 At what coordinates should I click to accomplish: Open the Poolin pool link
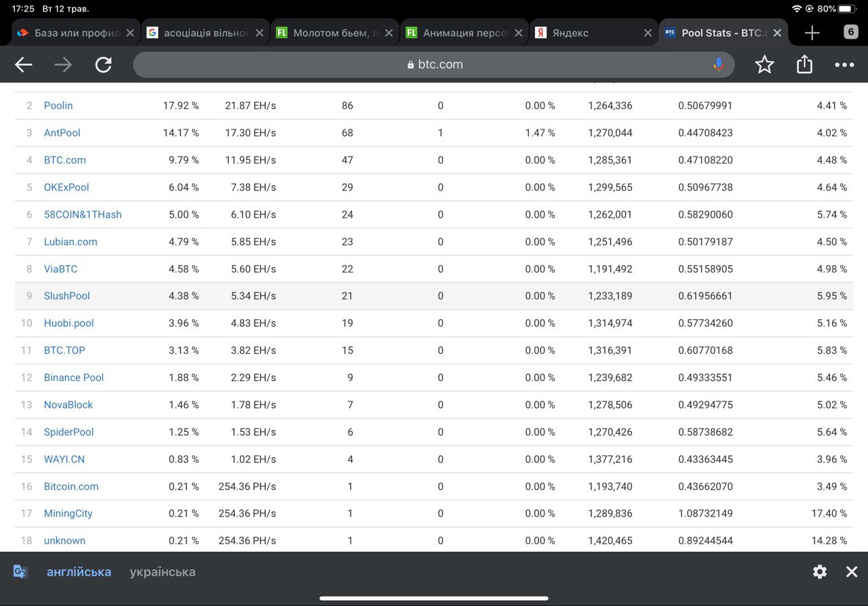point(58,106)
